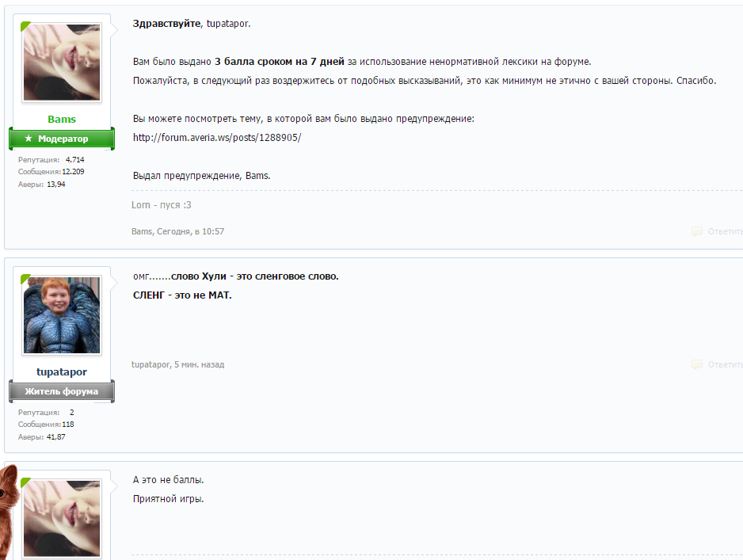Open the forum.averia.ws/posts/1288905 URL

(x=217, y=138)
